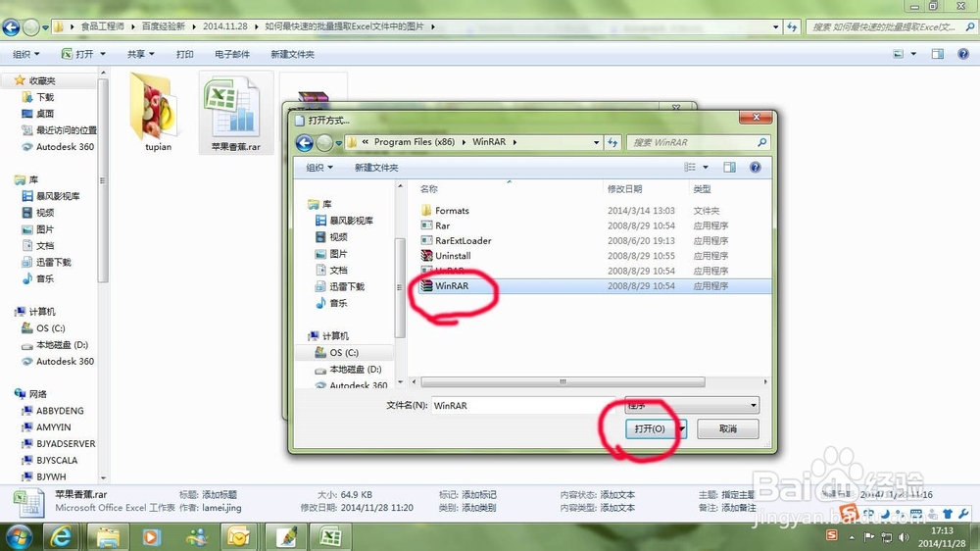The width and height of the screenshot is (980, 551).
Task: Open the file type filter dropdown
Action: click(692, 405)
